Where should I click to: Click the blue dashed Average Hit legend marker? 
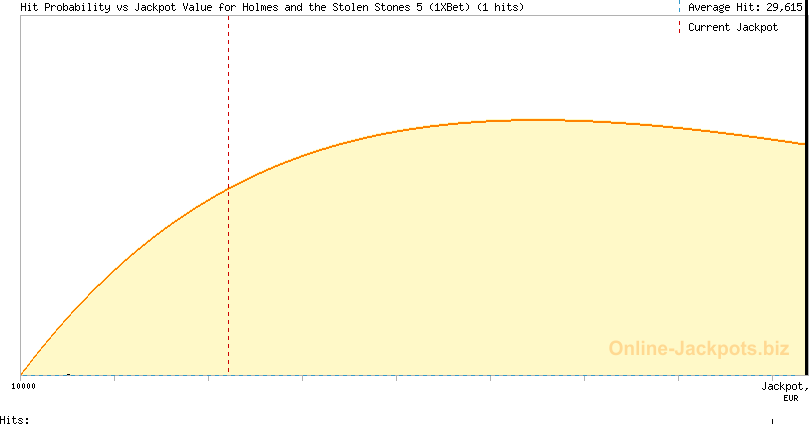click(x=679, y=7)
